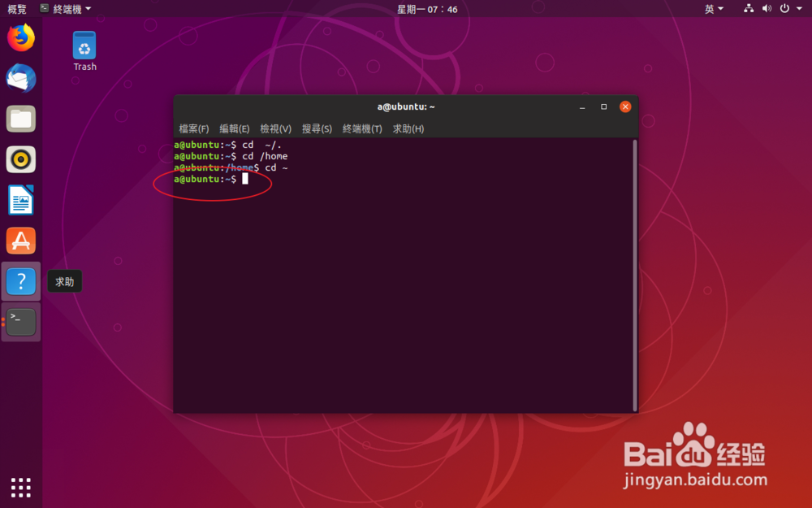This screenshot has width=812, height=508.
Task: Click the terminal title a@ubuntu: ~
Action: click(x=405, y=106)
